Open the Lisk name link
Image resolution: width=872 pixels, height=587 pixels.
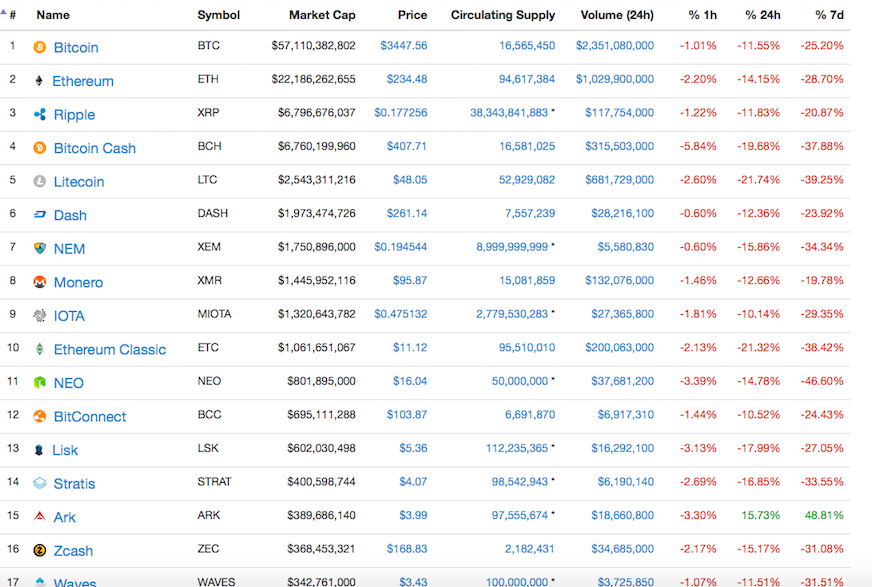coord(65,450)
